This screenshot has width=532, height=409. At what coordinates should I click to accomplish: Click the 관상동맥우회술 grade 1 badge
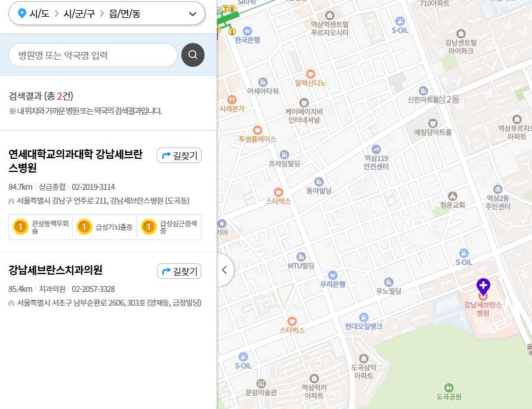pos(41,227)
